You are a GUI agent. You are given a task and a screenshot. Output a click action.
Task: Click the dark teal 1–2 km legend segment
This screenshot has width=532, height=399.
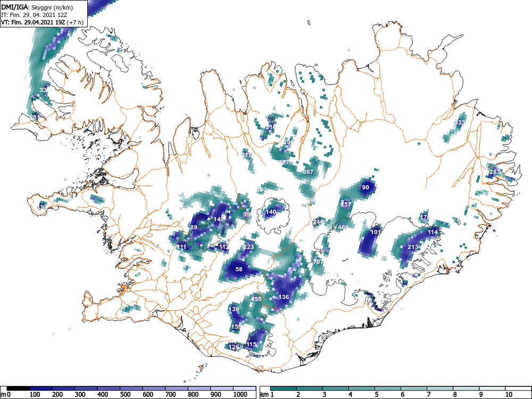[284, 388]
